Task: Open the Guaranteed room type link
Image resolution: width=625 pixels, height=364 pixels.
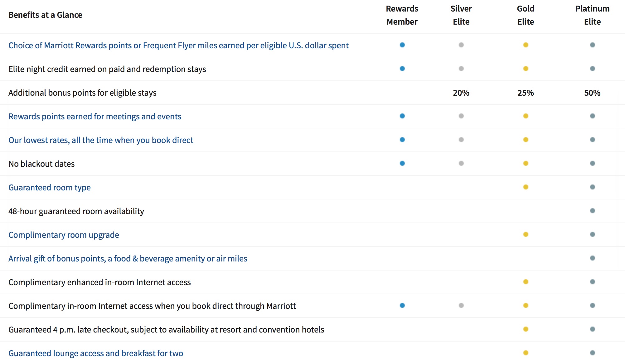Action: [x=50, y=188]
